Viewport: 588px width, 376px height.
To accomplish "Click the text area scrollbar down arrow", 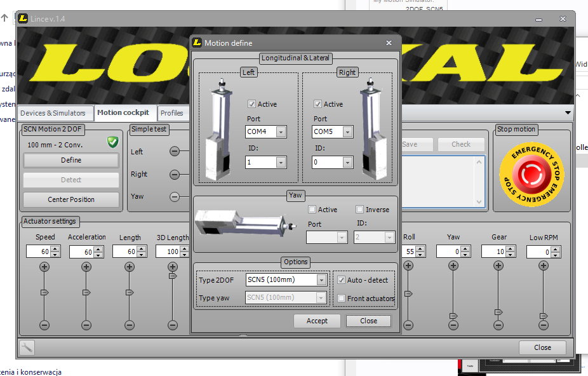I will [x=479, y=202].
